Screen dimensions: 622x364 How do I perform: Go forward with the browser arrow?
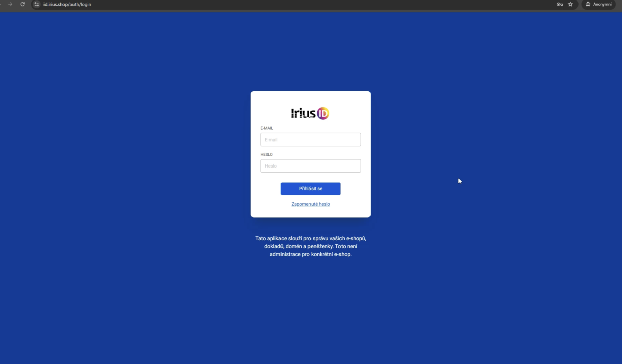tap(10, 4)
